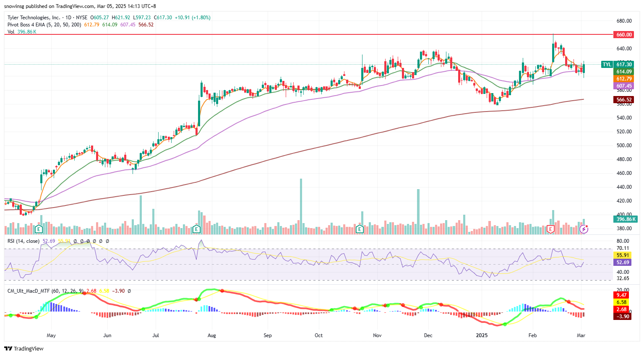This screenshot has height=356, width=644.
Task: Click the Feb label on time axis
Action: coord(532,335)
